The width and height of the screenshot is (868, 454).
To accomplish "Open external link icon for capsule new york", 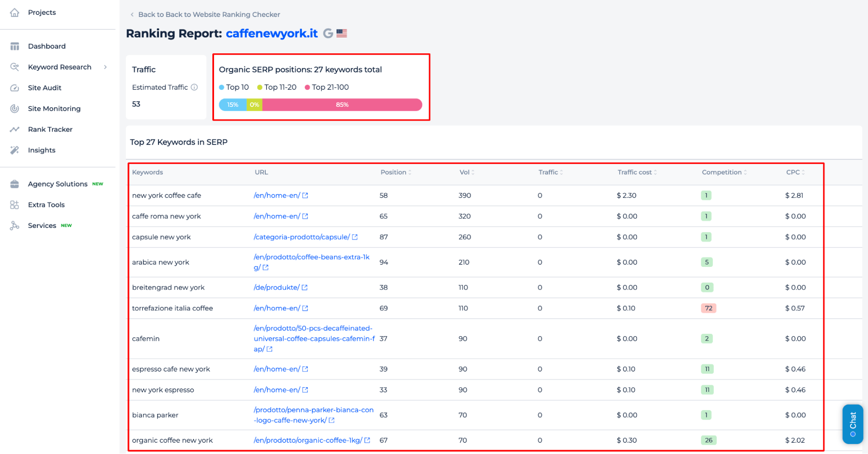I will (355, 237).
